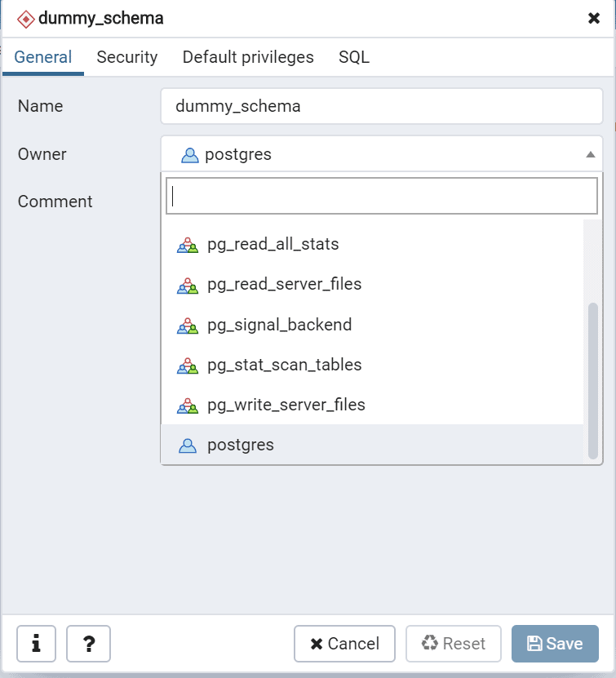Click the group role icon beside pg_stat_scan_tables
This screenshot has width=616, height=678.
point(188,366)
